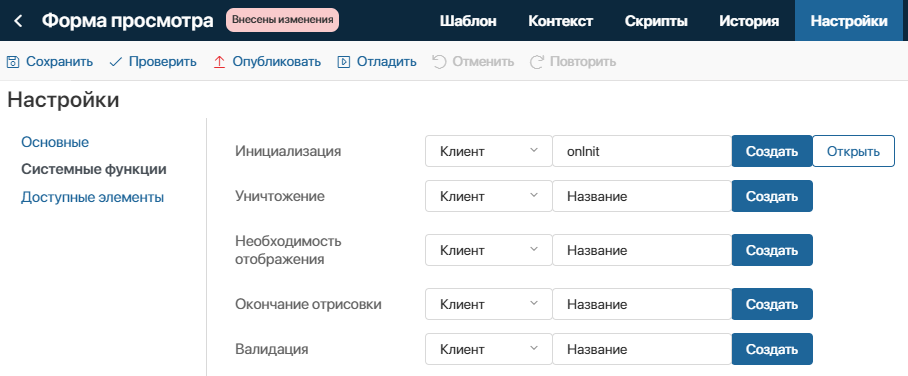The image size is (908, 376).
Task: Click the Сохранить save icon
Action: click(x=13, y=61)
